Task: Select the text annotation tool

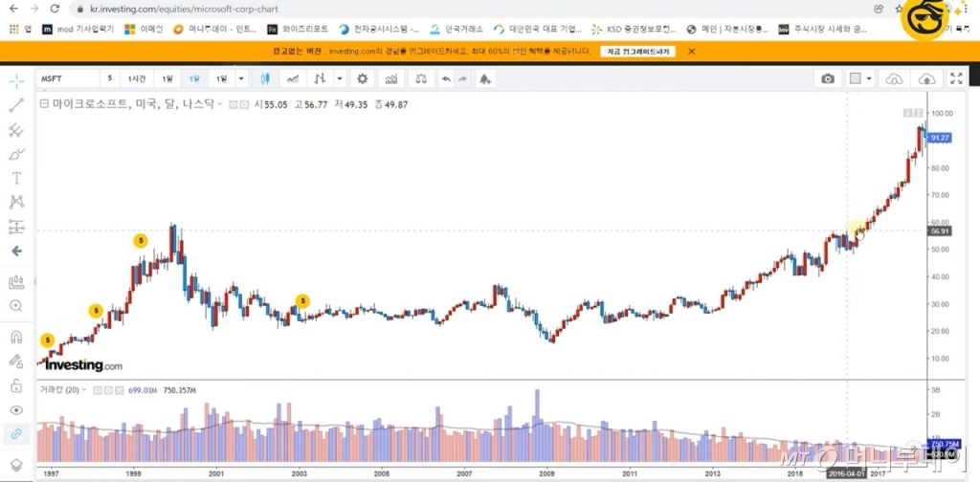Action: [x=16, y=178]
